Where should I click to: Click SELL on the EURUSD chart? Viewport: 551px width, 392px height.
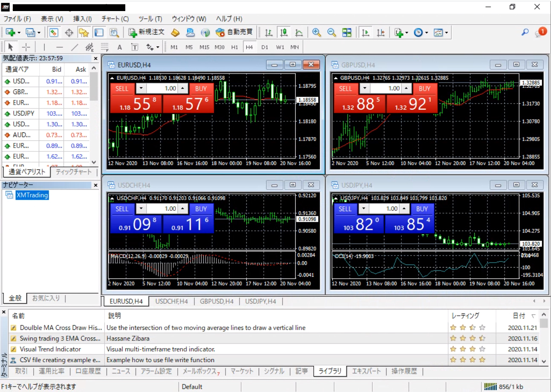tap(122, 88)
